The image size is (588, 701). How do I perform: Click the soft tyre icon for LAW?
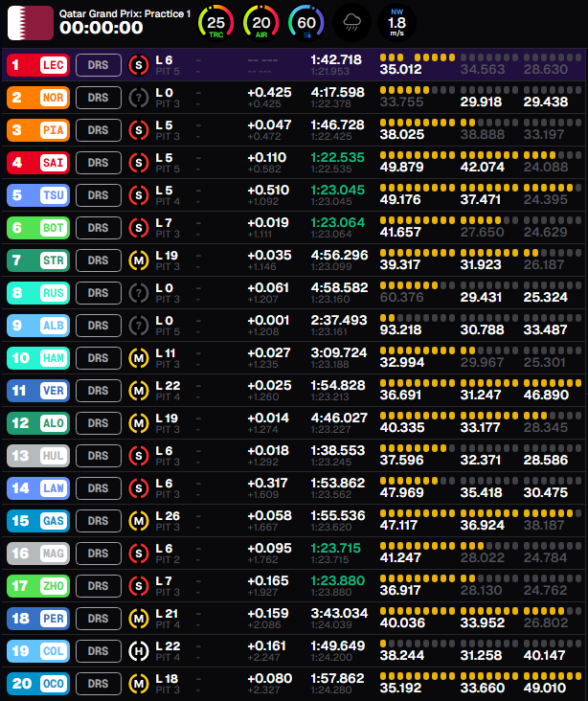point(139,488)
